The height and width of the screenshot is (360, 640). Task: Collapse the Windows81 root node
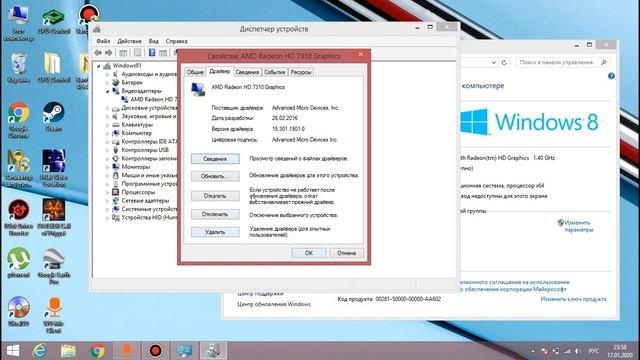click(x=98, y=66)
